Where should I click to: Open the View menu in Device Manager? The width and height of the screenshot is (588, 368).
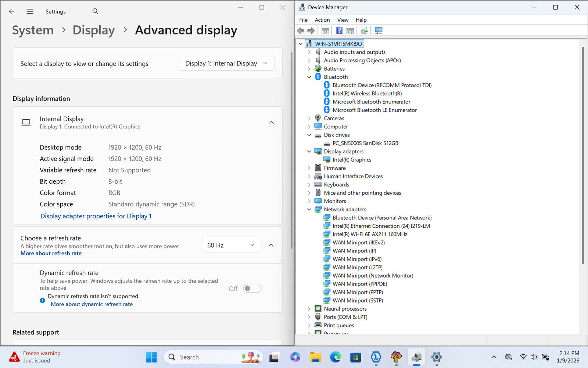(x=343, y=20)
